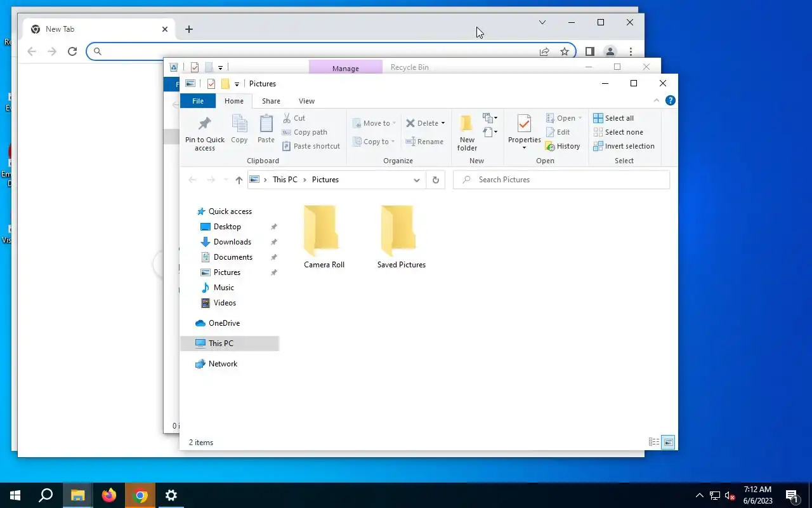
Task: Click the History button
Action: (x=563, y=146)
